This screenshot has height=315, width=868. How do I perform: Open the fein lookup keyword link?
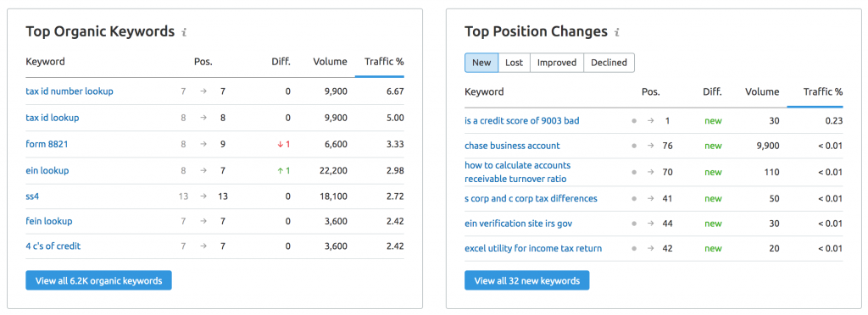tap(48, 221)
